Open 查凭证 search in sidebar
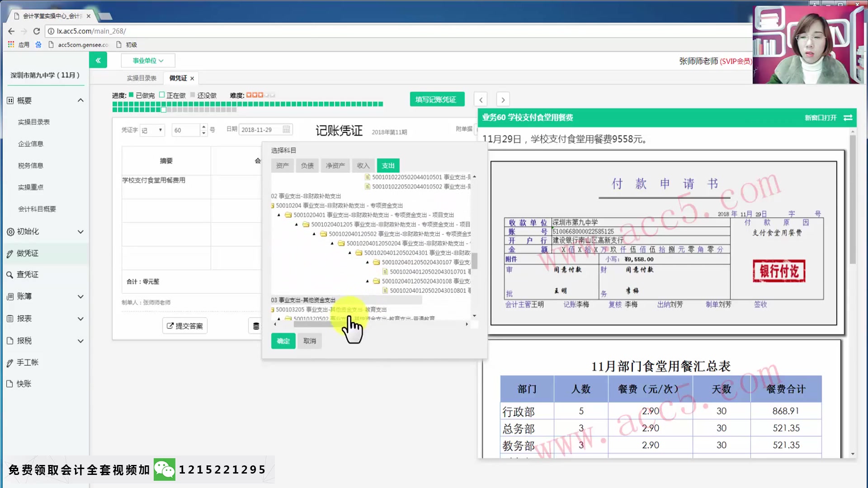 pyautogui.click(x=27, y=274)
